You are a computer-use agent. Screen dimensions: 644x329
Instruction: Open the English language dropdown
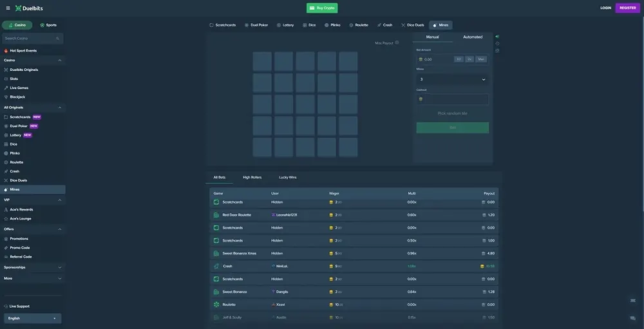tap(32, 318)
